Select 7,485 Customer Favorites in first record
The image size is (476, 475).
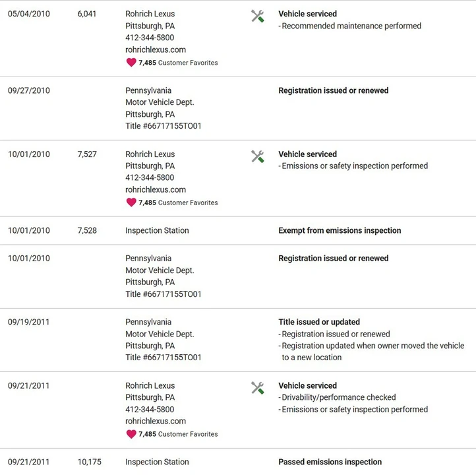pos(178,63)
